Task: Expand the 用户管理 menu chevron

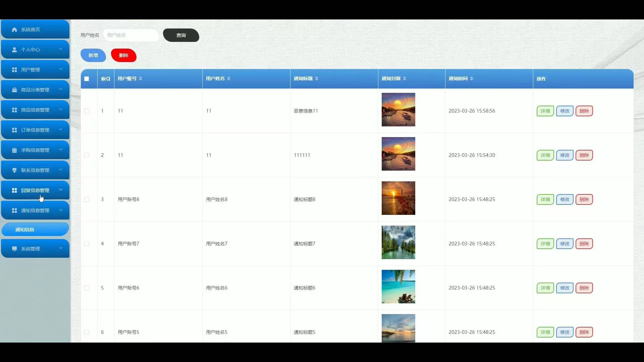Action: tap(61, 69)
